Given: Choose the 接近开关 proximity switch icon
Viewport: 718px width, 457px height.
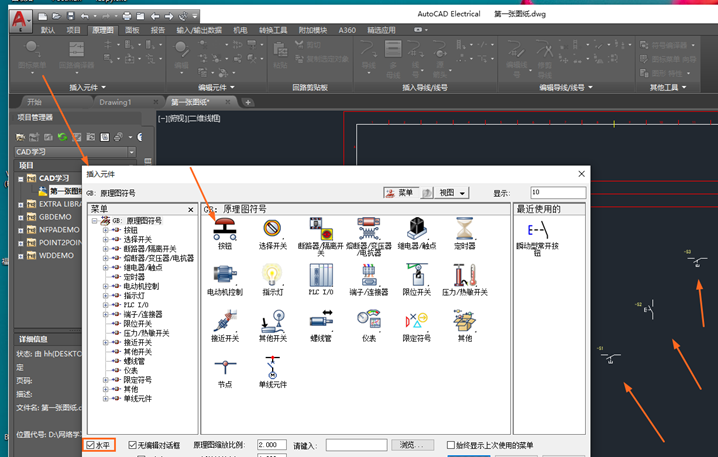Looking at the screenshot, I should 225,321.
